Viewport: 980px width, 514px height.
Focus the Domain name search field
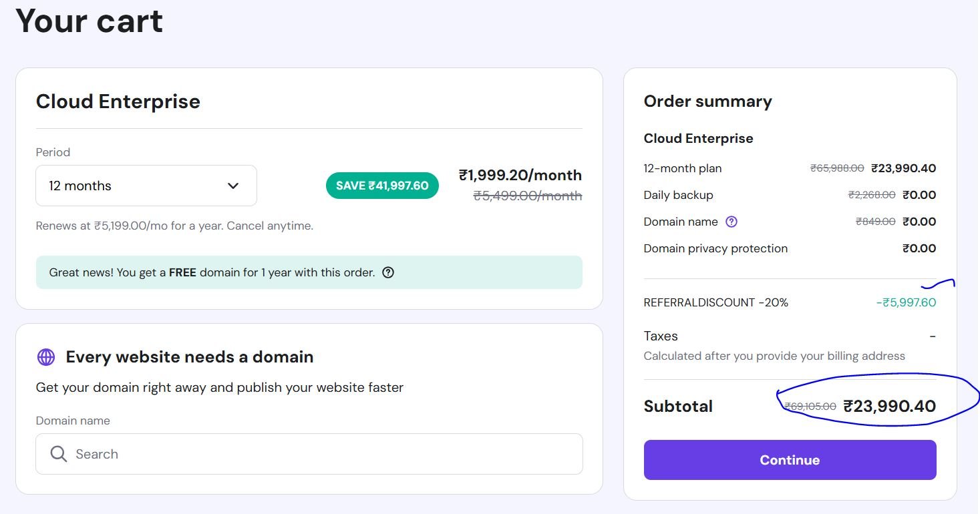point(321,454)
